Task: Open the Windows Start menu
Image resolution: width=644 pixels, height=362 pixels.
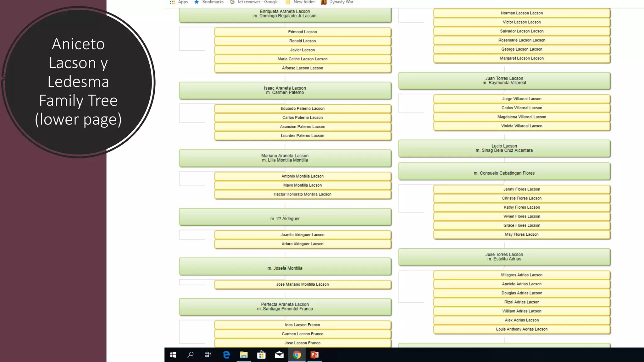Action: pyautogui.click(x=173, y=355)
